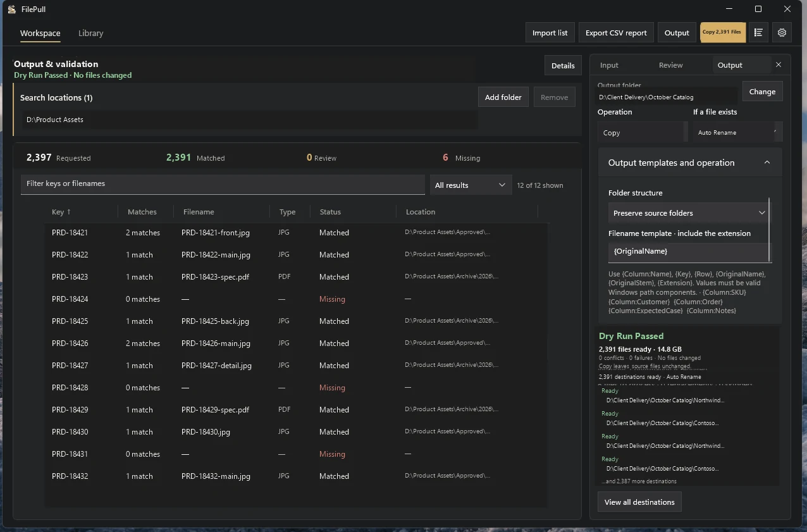Click the Output toolbar button

[x=677, y=33]
